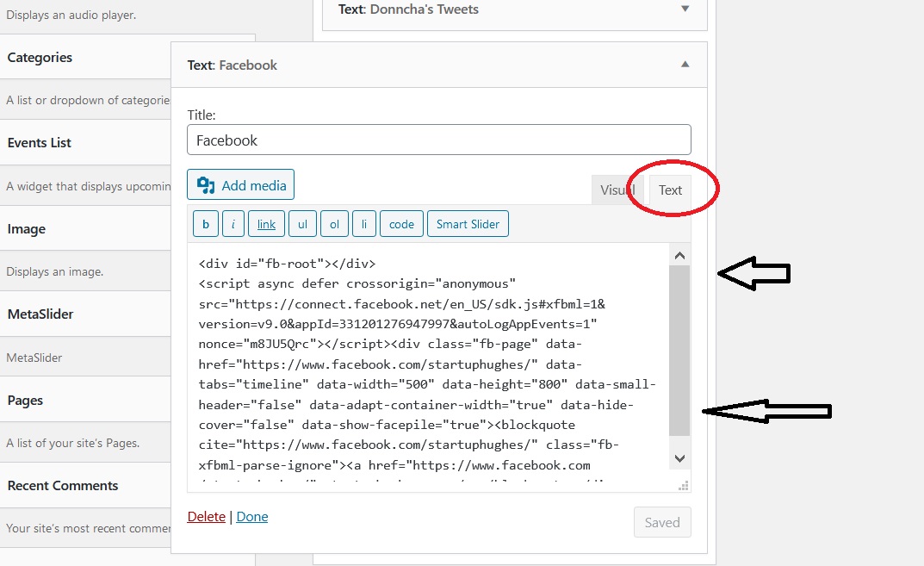This screenshot has width=924, height=566.
Task: Collapse the Text: Facebook widget arrow
Action: pyautogui.click(x=685, y=65)
